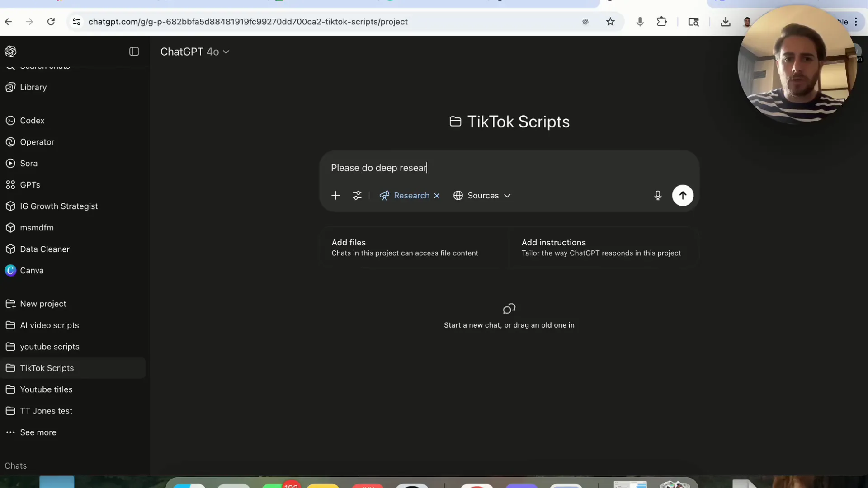Click the dictation microphone in the composer
Viewport: 868px width, 488px height.
pos(658,196)
